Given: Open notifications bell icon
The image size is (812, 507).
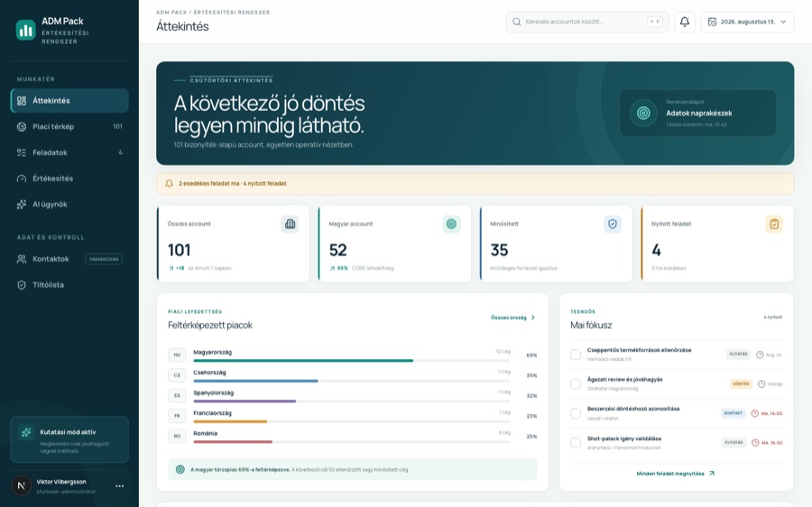Looking at the screenshot, I should pyautogui.click(x=685, y=22).
